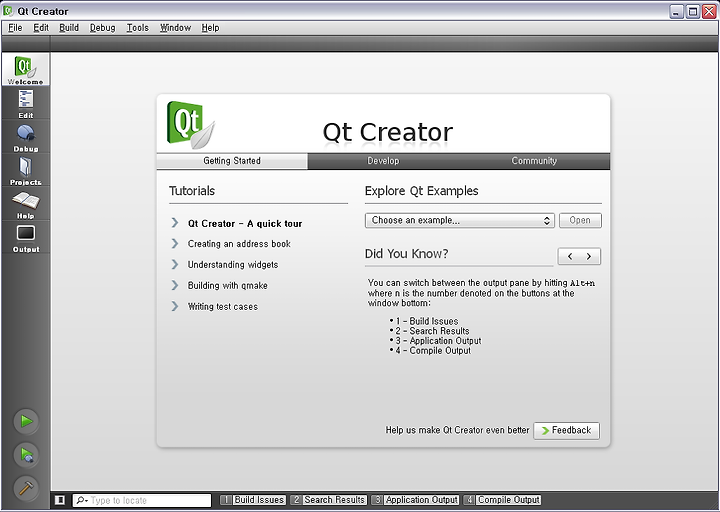The width and height of the screenshot is (720, 512).
Task: Open Output mode in sidebar
Action: [25, 237]
